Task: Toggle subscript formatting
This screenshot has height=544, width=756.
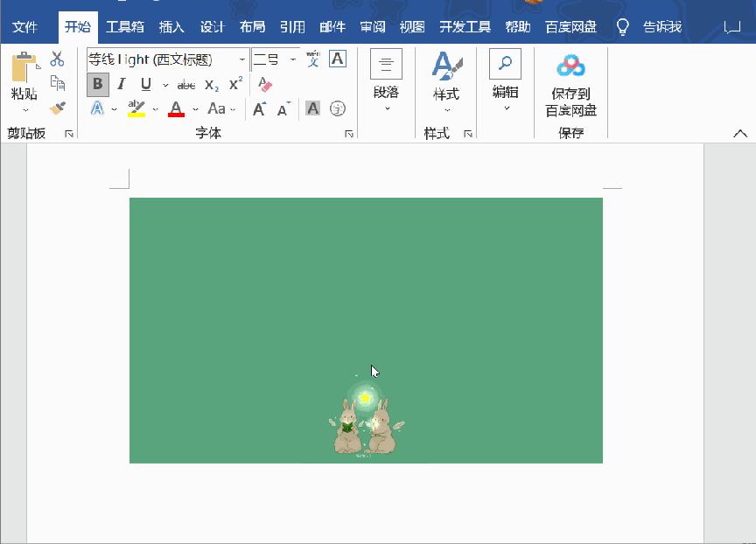Action: pyautogui.click(x=212, y=85)
